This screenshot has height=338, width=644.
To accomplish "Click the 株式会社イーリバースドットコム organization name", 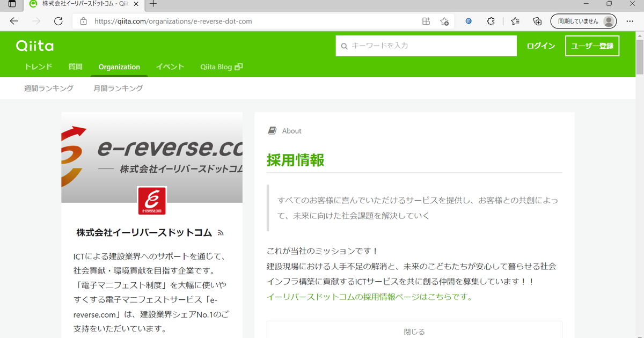I will click(144, 233).
